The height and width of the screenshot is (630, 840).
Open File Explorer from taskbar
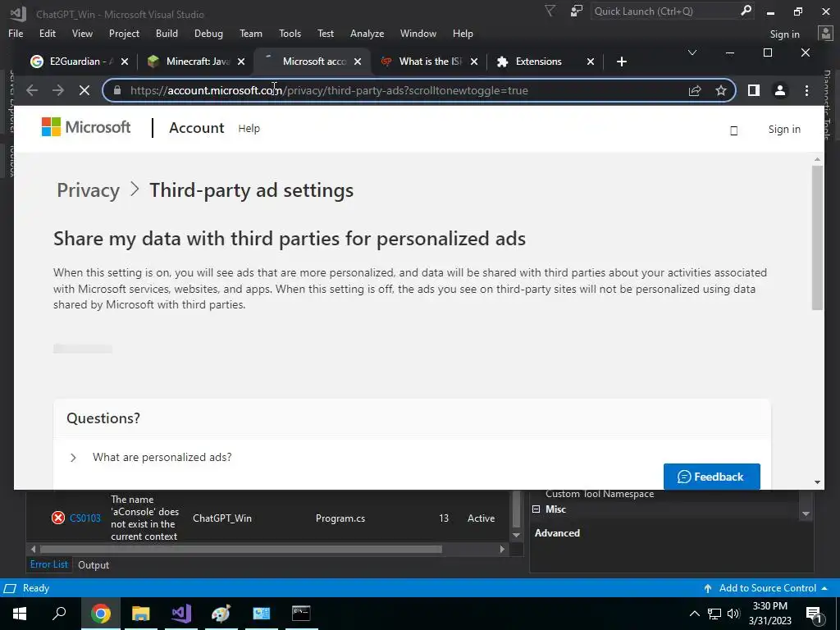140,614
